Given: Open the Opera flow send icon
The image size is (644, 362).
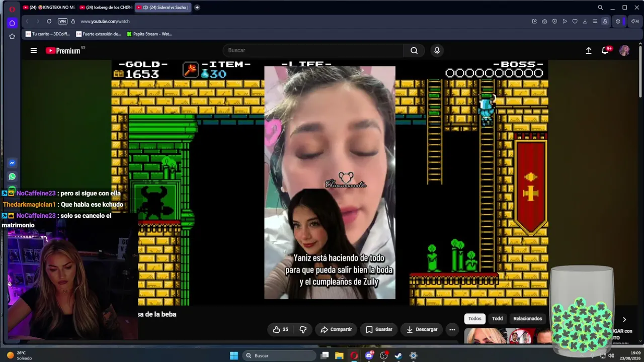Looking at the screenshot, I should pos(565,21).
